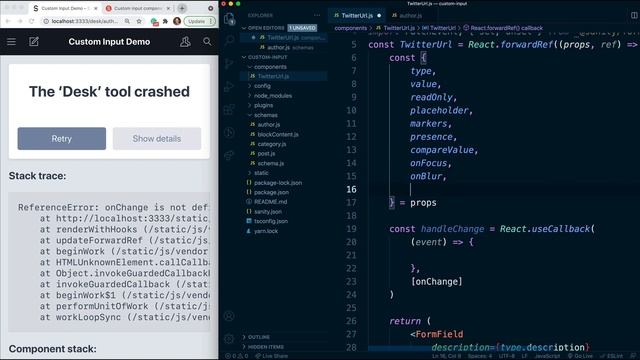Image resolution: width=640 pixels, height=360 pixels.
Task: Collapse the schemas folder
Action: (x=266, y=115)
